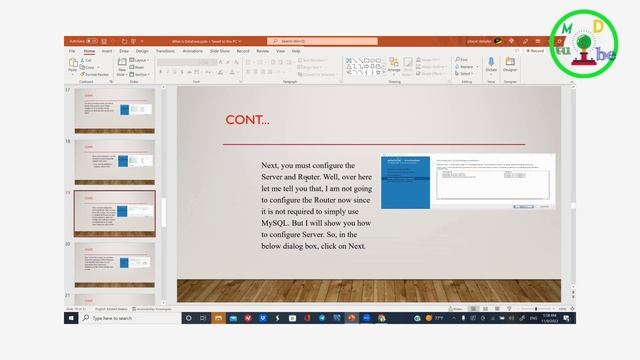Click the taskbar search field
Viewport: 640px width, 360px height.
click(131, 318)
